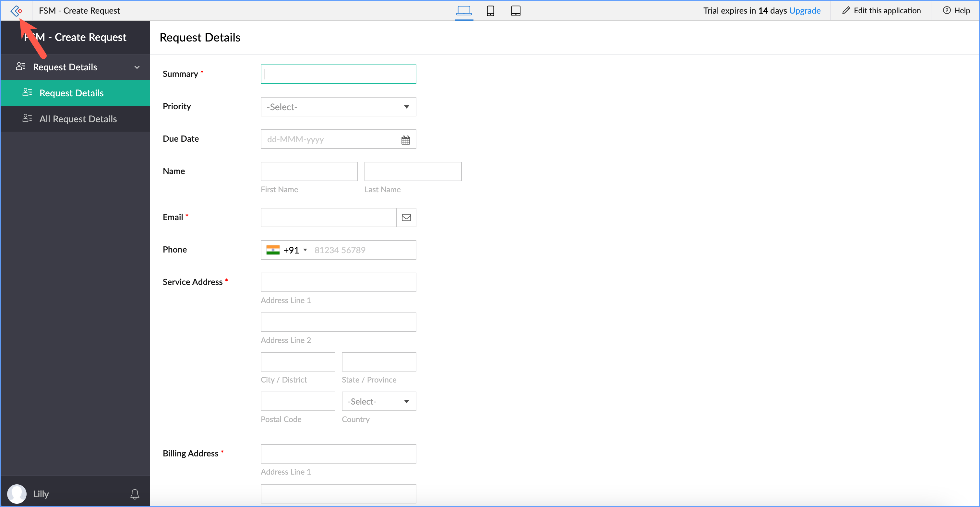Switch to desktop/laptop preview icon
This screenshot has width=980, height=507.
(x=464, y=11)
